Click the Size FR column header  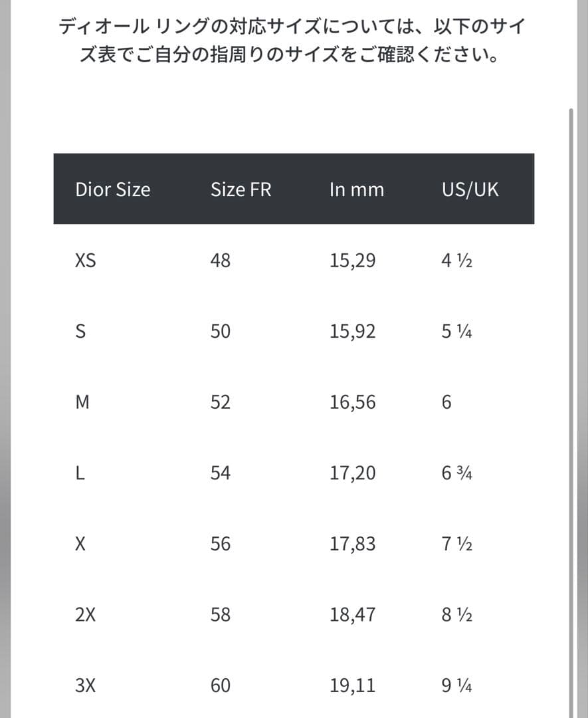[x=241, y=189]
